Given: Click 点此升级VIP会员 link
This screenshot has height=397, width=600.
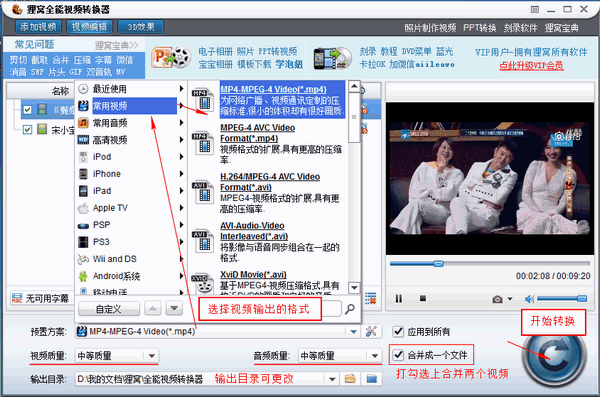Looking at the screenshot, I should click(x=531, y=66).
